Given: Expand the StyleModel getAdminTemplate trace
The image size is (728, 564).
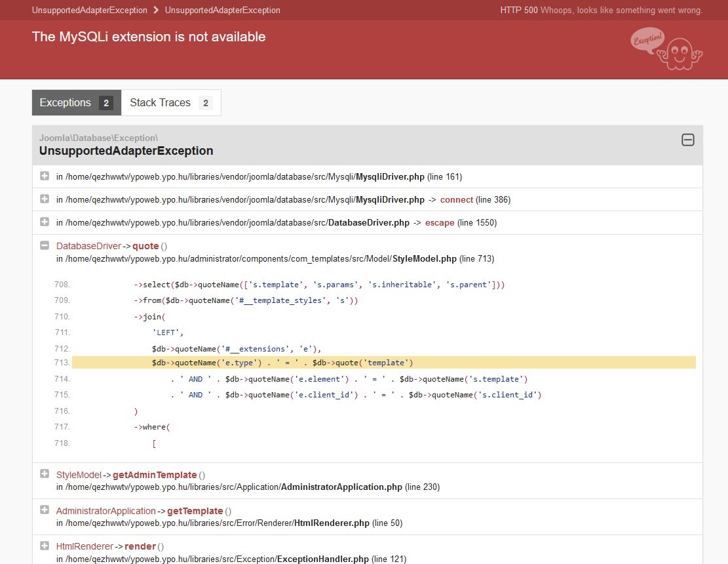Looking at the screenshot, I should tap(45, 473).
